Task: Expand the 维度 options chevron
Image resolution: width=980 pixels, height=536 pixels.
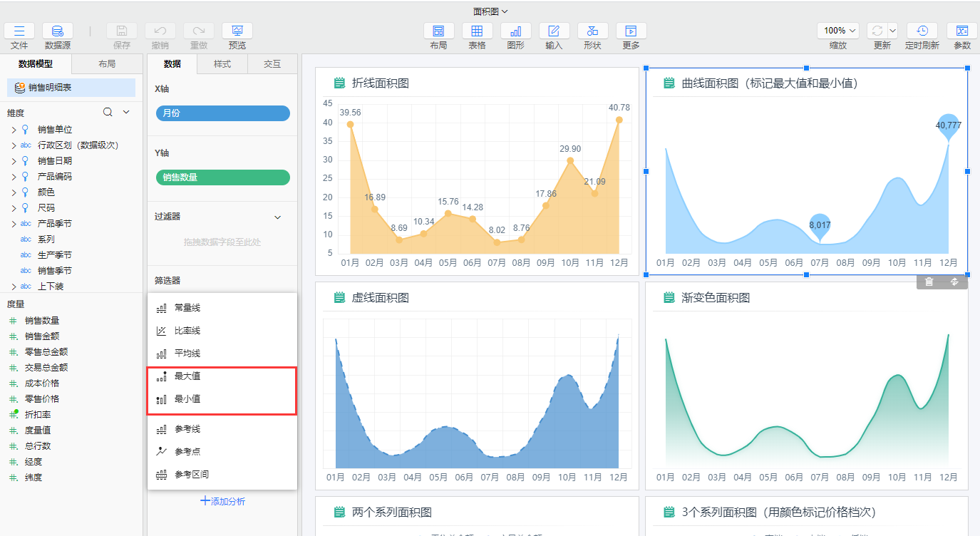Action: pos(127,112)
